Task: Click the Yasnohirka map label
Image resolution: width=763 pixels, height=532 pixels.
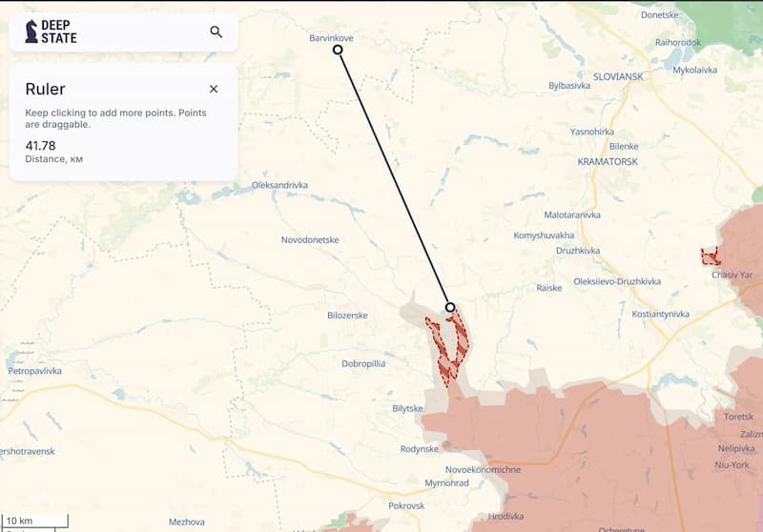Action: (x=591, y=132)
